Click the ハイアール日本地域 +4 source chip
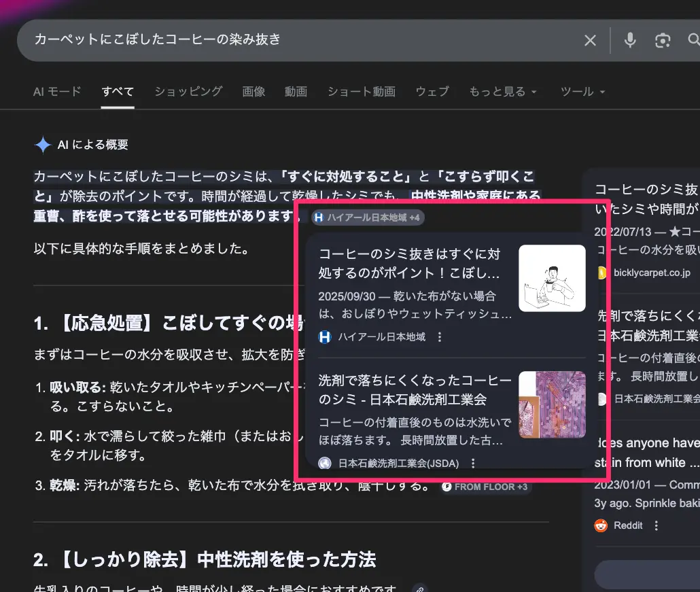 367,217
